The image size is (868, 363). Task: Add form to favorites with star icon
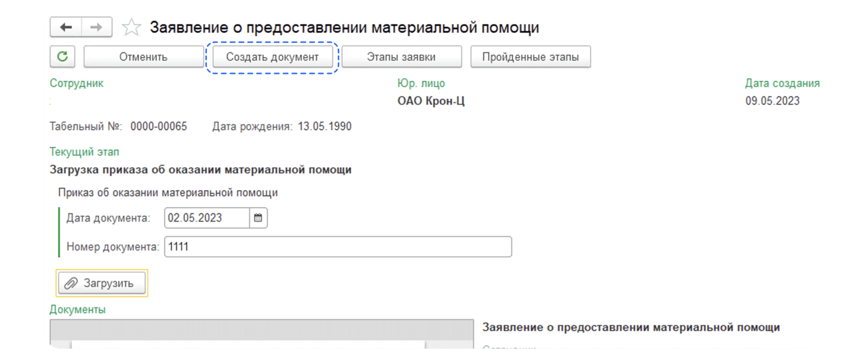(x=131, y=27)
